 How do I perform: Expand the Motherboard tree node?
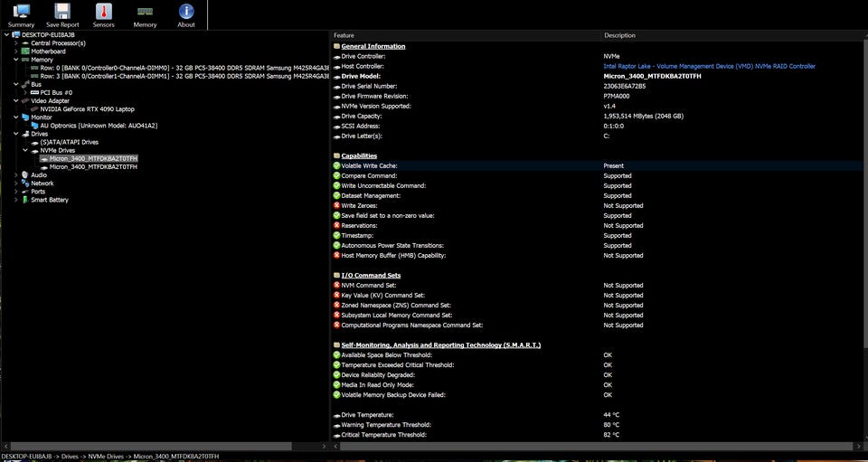pos(16,52)
